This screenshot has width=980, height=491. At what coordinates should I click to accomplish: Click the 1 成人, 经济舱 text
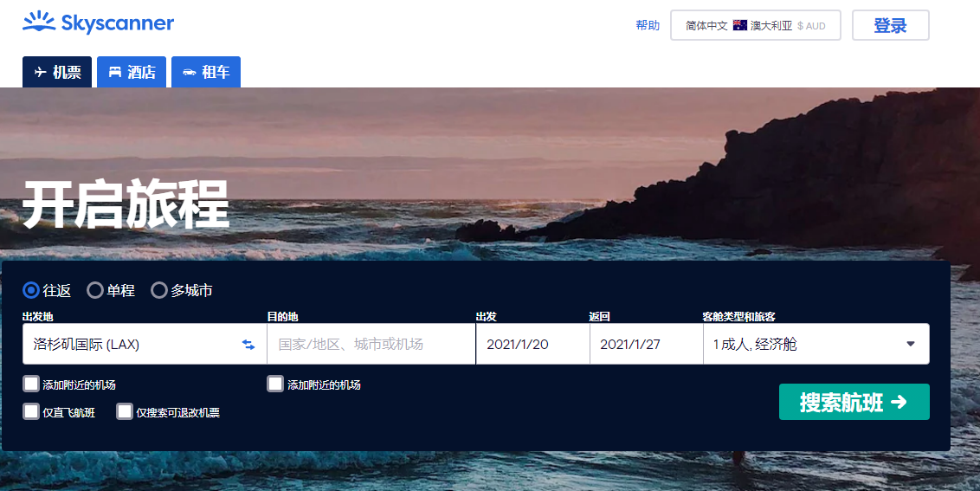(x=755, y=345)
